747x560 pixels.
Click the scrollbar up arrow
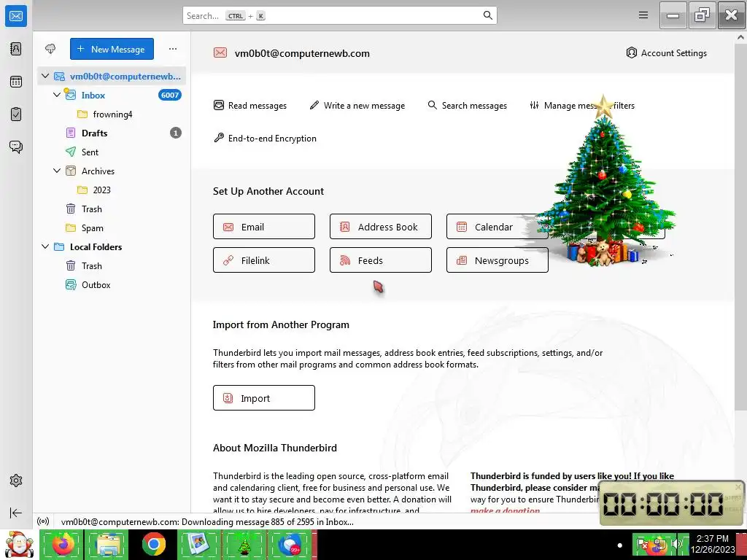coord(741,36)
